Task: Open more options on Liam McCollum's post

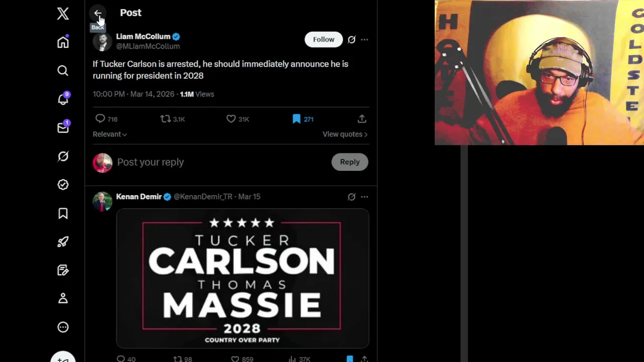Action: pos(364,39)
